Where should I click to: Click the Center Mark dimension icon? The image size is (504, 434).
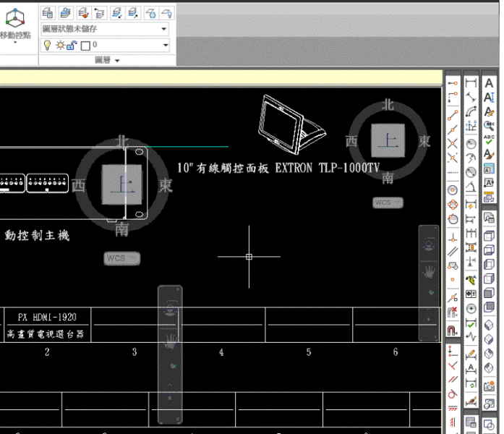(x=471, y=309)
